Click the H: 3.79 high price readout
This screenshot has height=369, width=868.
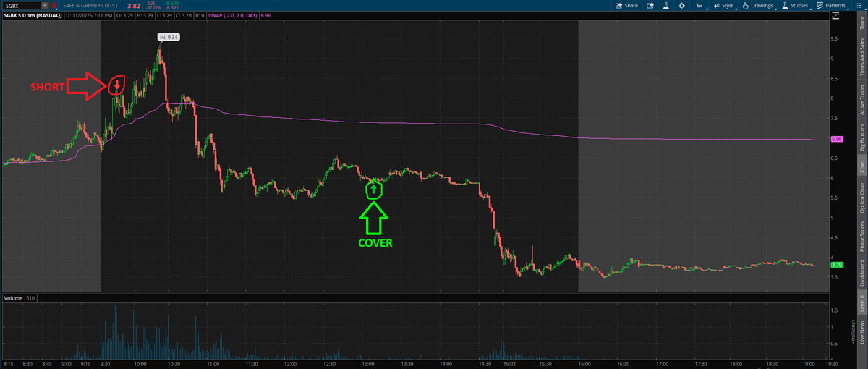pyautogui.click(x=145, y=16)
